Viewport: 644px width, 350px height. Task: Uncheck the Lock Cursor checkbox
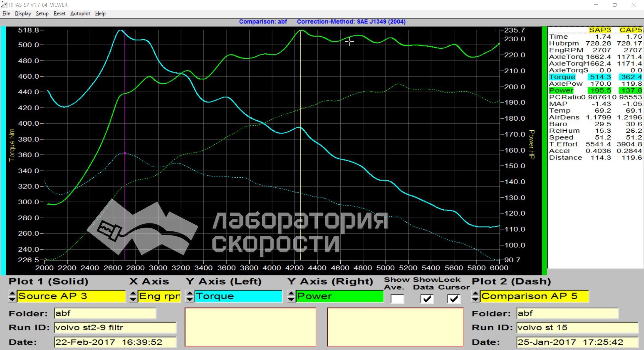point(454,299)
